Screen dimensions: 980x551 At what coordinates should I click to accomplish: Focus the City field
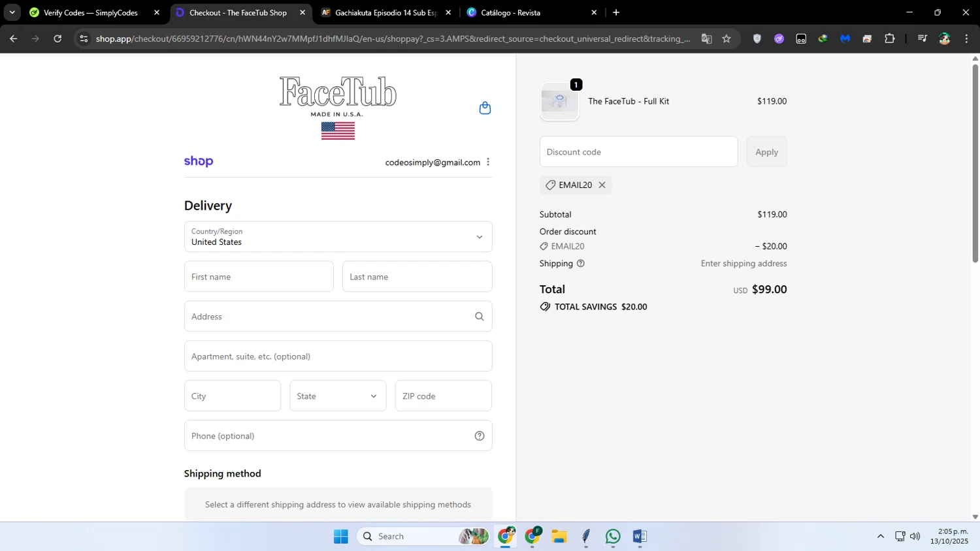(233, 396)
